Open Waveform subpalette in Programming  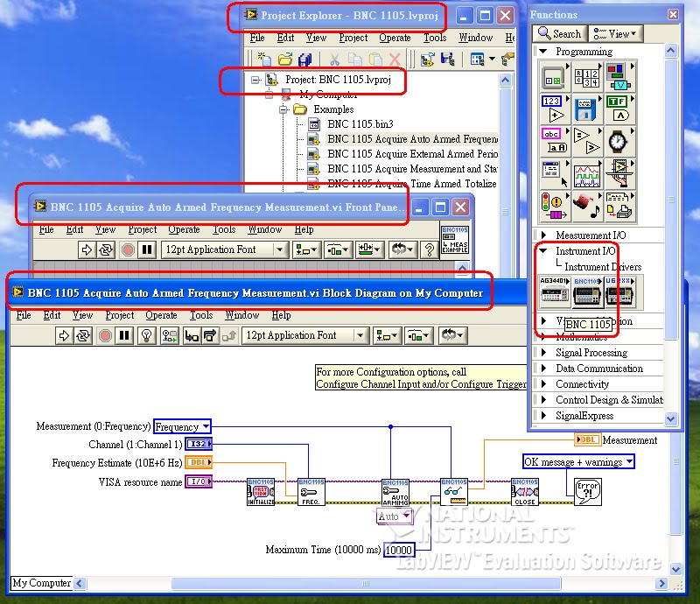(x=587, y=173)
